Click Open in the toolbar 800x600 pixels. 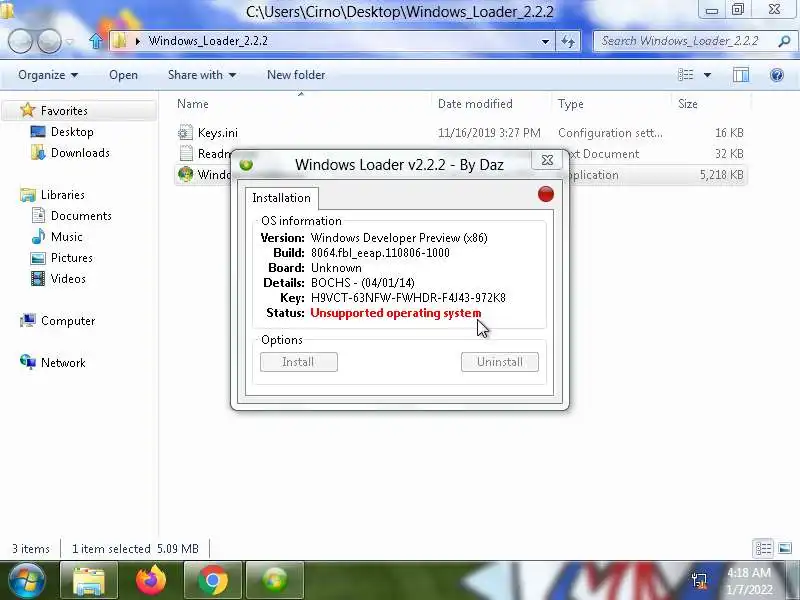pos(123,75)
